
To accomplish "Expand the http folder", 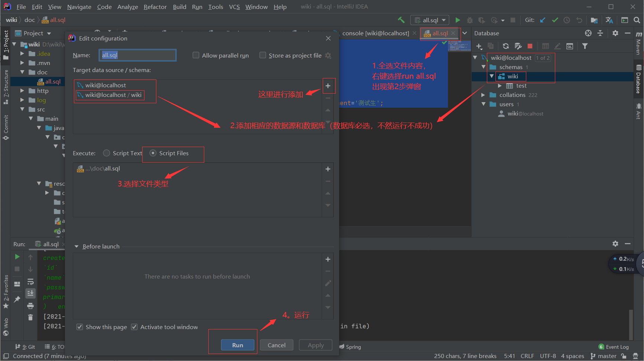I will click(22, 91).
